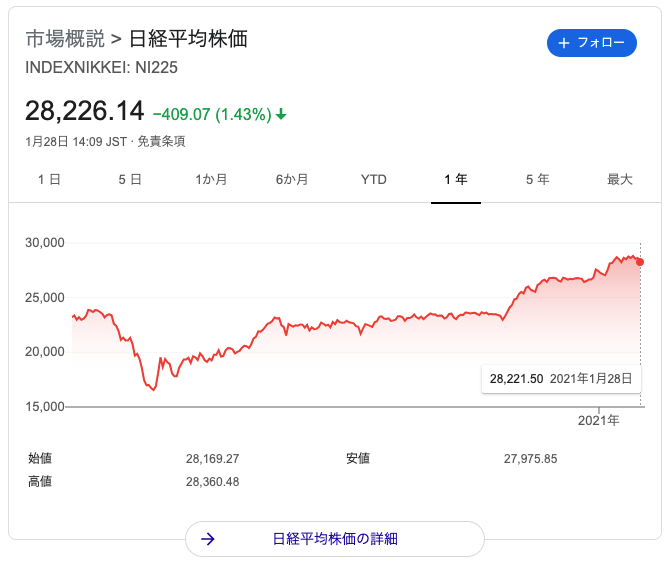This screenshot has width=672, height=562.
Task: Click the current price 28,226.14
Action: (x=84, y=111)
